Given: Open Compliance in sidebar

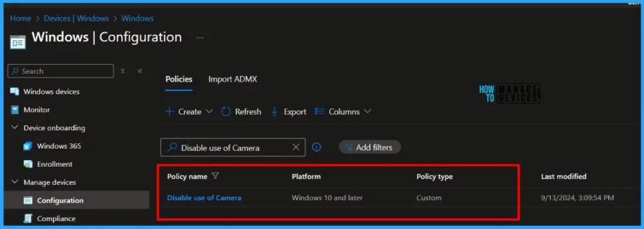Looking at the screenshot, I should [x=56, y=219].
